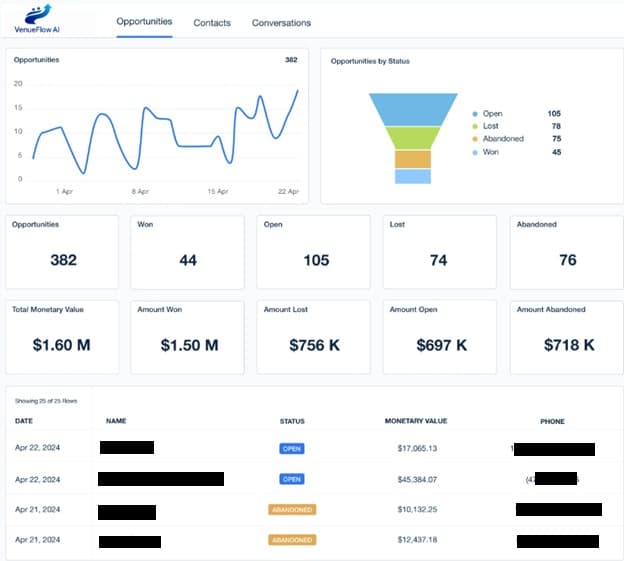Screen dimensions: 624x561
Task: Open the Lost 74 summary card
Action: 440,252
